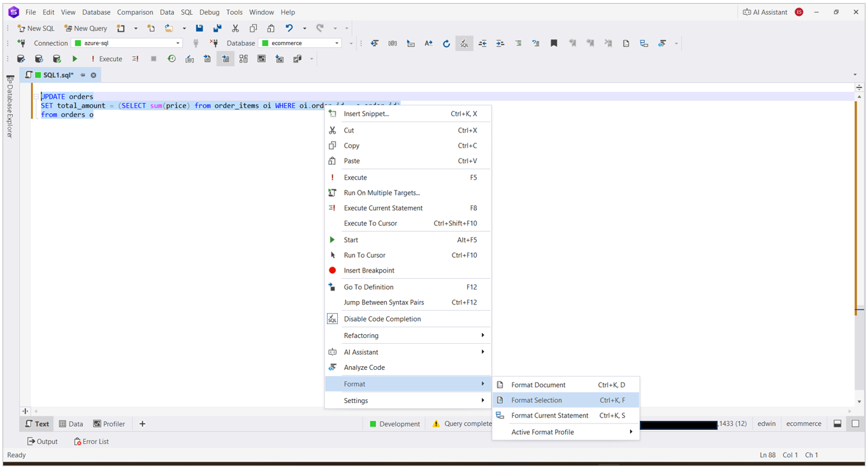Close the SQL1.sql tab
The height and width of the screenshot is (468, 868).
click(94, 75)
